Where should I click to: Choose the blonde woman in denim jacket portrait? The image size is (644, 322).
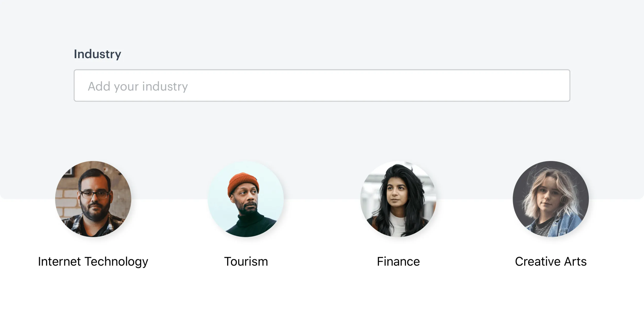[x=551, y=199]
